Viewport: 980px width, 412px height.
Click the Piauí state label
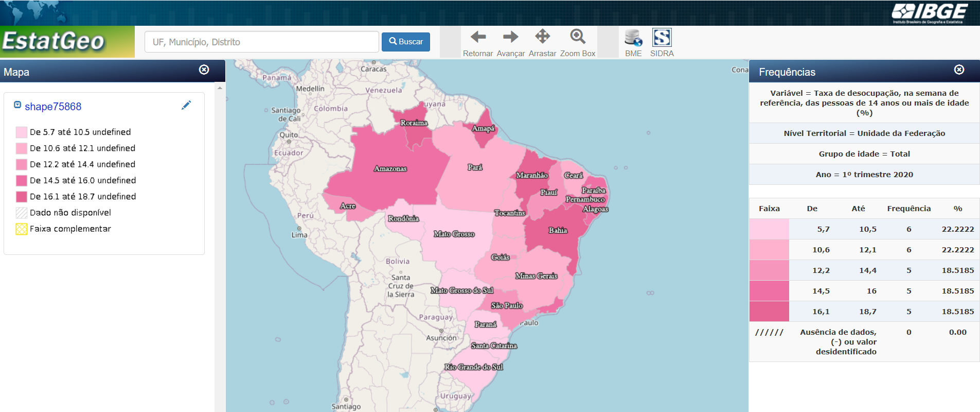[x=549, y=192]
